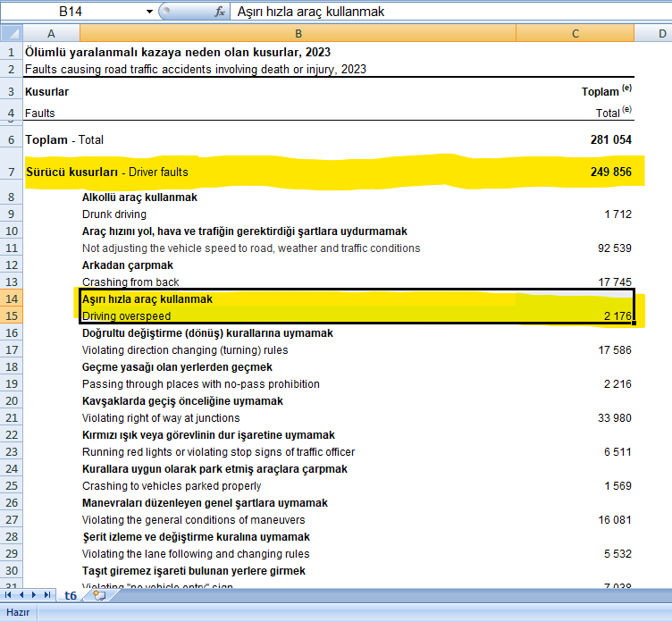Select 'Running red lights' cell in row 23
This screenshot has width=672, height=622.
coord(219,452)
